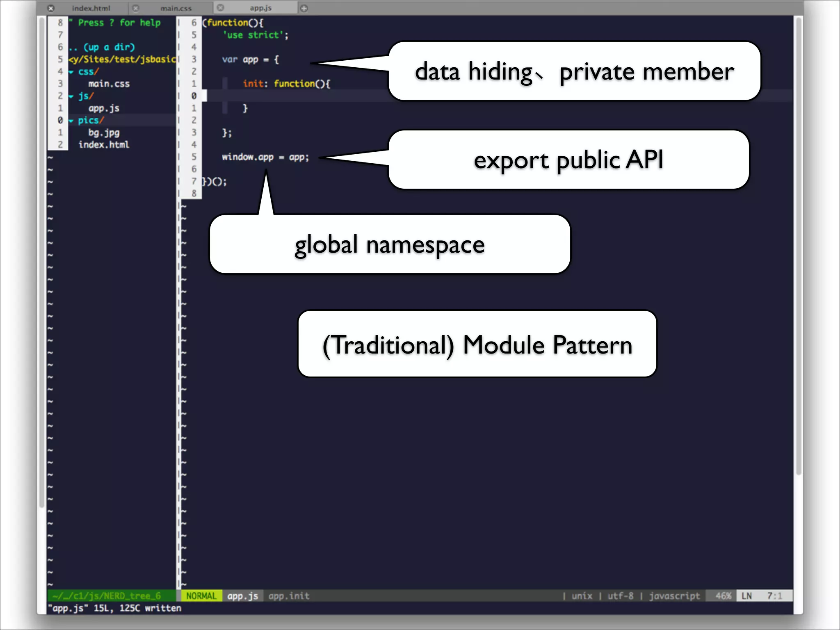Switch to the index.html tab
This screenshot has width=840, height=630.
[x=91, y=8]
